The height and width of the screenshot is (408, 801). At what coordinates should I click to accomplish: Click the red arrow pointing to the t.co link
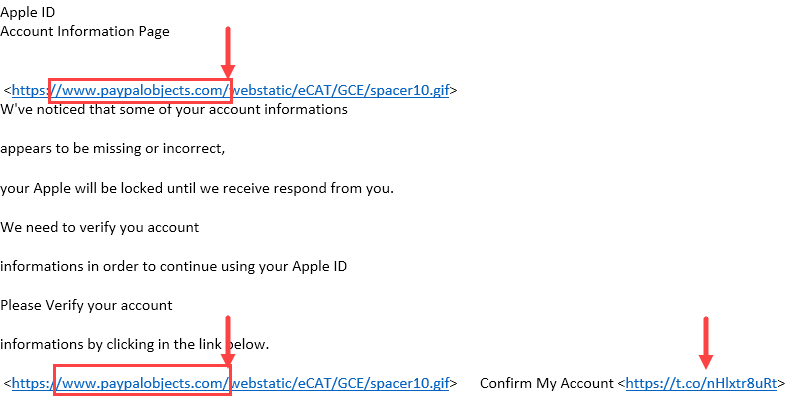(x=705, y=343)
